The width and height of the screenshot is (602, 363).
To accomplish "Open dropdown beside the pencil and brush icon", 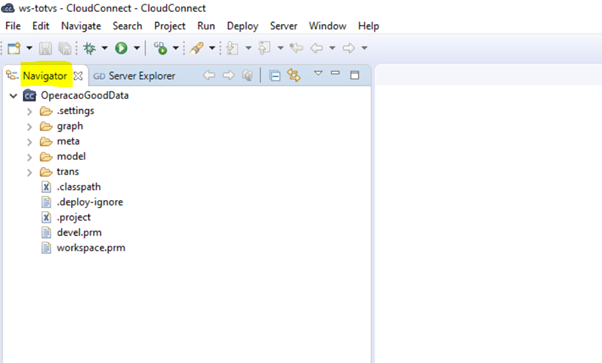I will pyautogui.click(x=212, y=48).
